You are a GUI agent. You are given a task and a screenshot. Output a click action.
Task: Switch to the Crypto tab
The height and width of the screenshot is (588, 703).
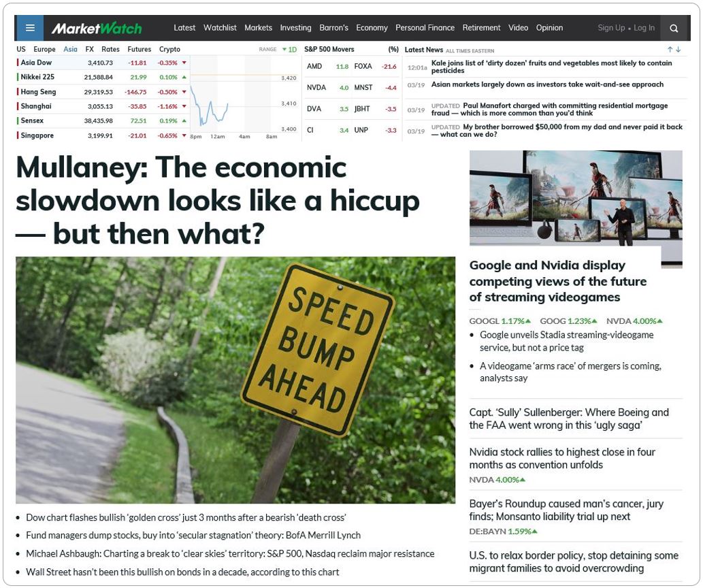coord(169,49)
